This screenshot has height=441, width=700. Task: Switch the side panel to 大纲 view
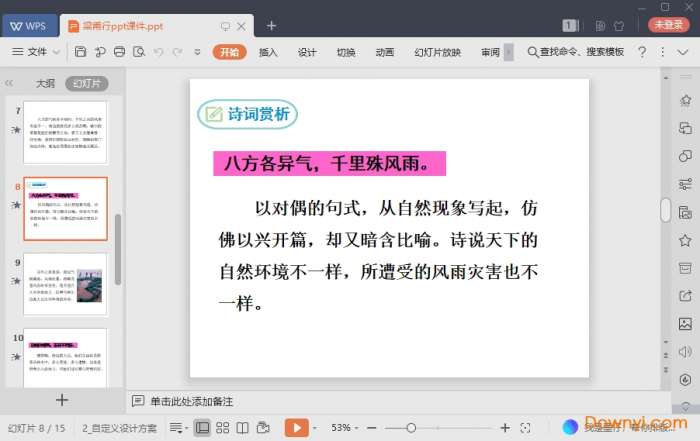(45, 83)
